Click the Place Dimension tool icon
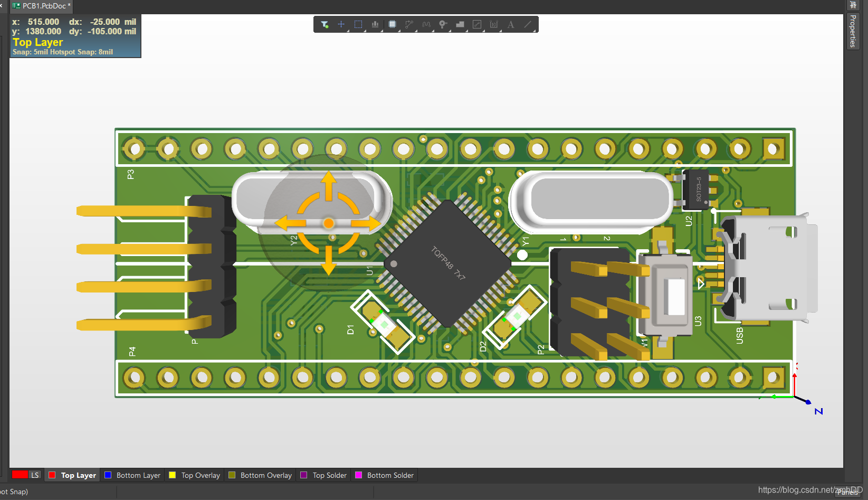Viewport: 868px width, 500px height. tap(494, 24)
